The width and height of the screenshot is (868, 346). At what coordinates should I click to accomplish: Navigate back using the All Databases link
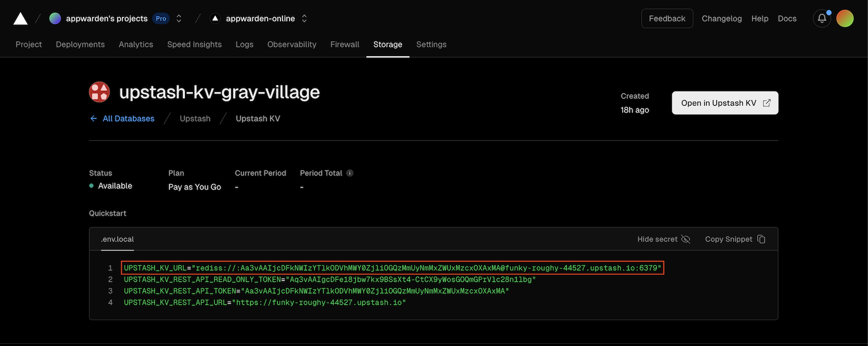[x=129, y=117]
